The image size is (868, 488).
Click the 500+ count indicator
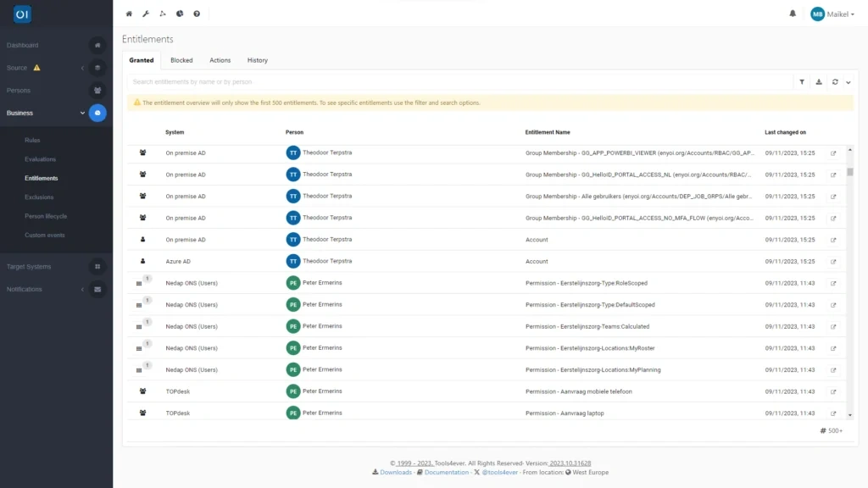832,430
